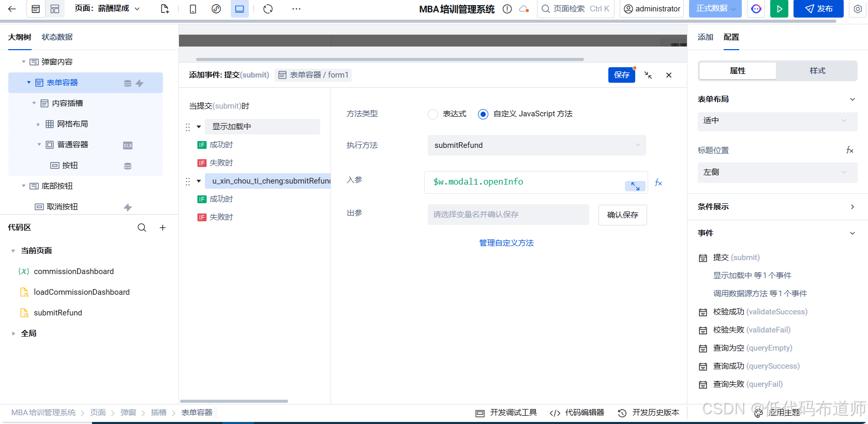Open the 正式数据 dropdown
868x424 pixels.
[x=715, y=9]
